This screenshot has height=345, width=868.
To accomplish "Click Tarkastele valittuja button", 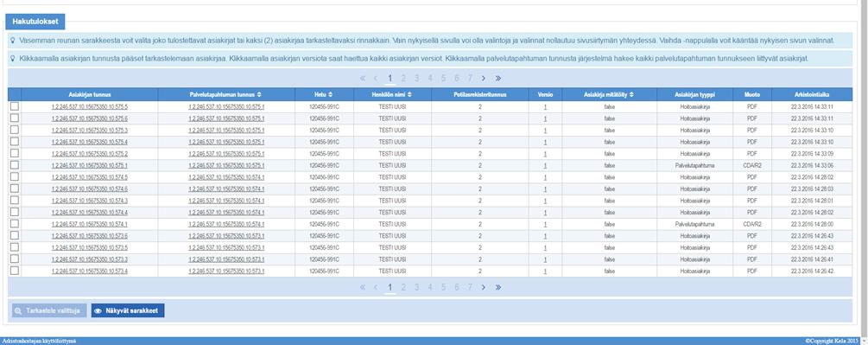I will pyautogui.click(x=49, y=310).
